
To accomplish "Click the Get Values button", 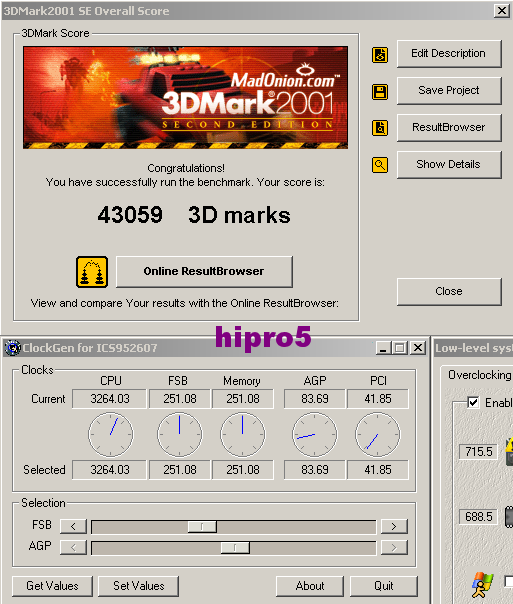I will [x=52, y=586].
